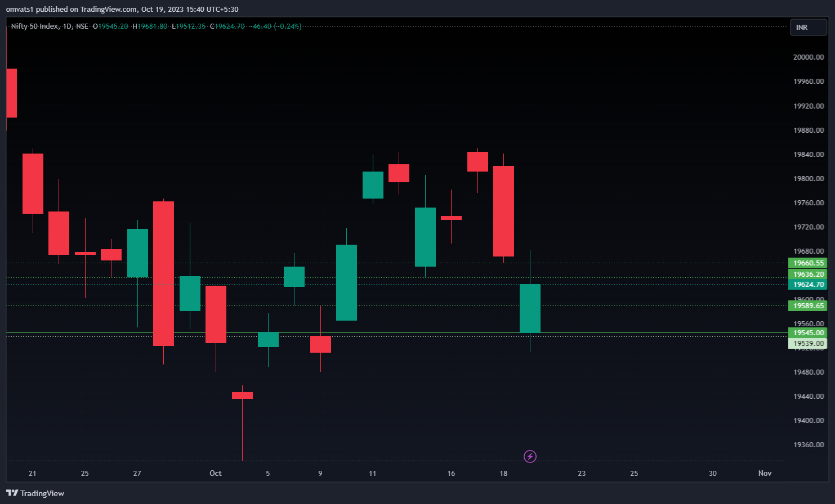The height and width of the screenshot is (504, 835).
Task: Click the 19589.65 price label
Action: (808, 306)
